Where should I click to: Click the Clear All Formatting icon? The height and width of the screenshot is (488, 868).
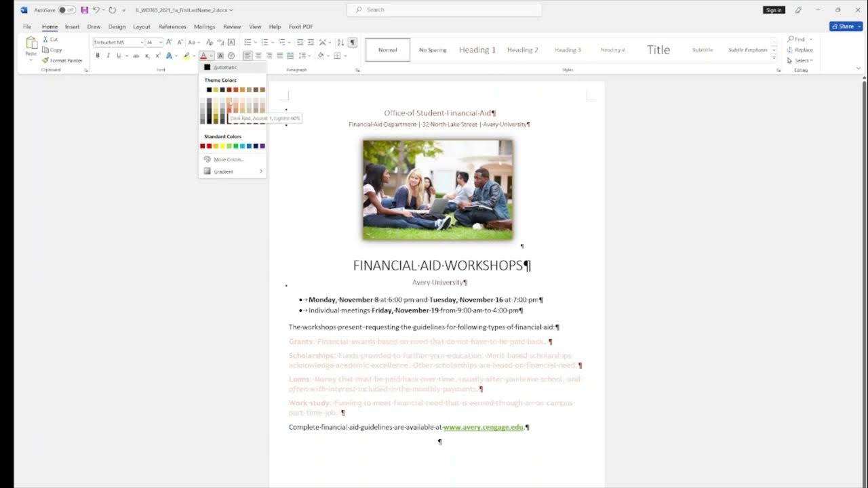(210, 42)
